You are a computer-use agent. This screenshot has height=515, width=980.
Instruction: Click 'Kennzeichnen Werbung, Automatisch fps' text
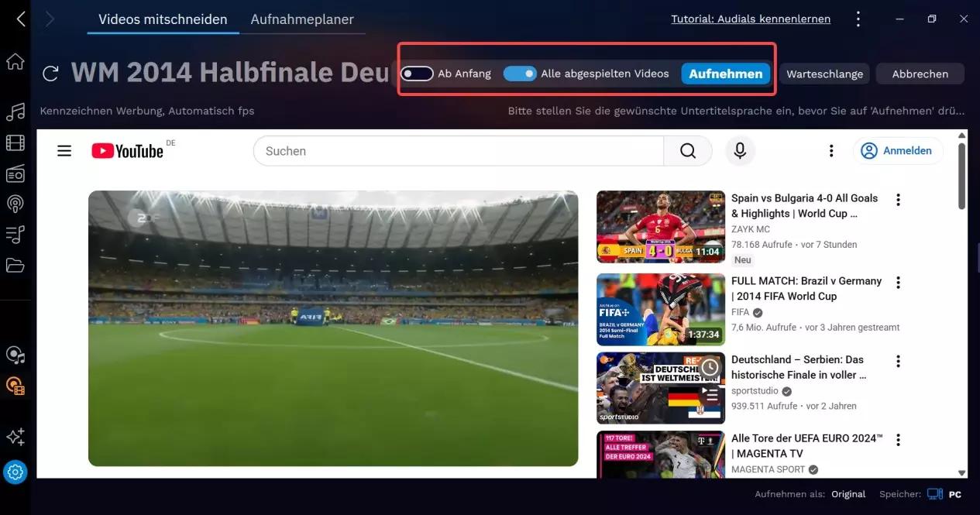click(147, 111)
